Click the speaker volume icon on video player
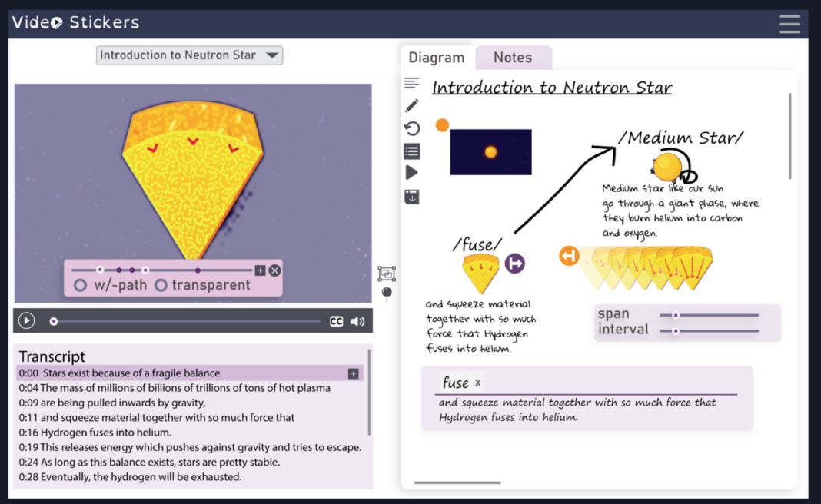Viewport: 821px width, 504px height. (357, 321)
